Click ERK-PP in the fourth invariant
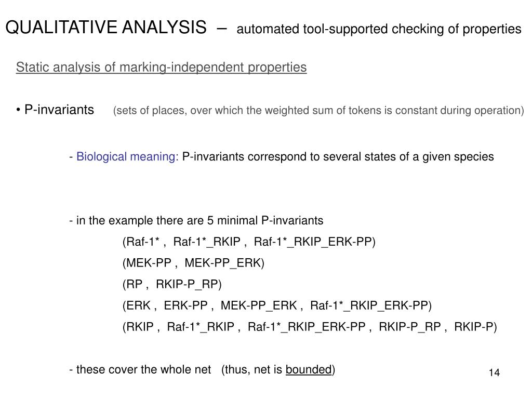 (185, 305)
